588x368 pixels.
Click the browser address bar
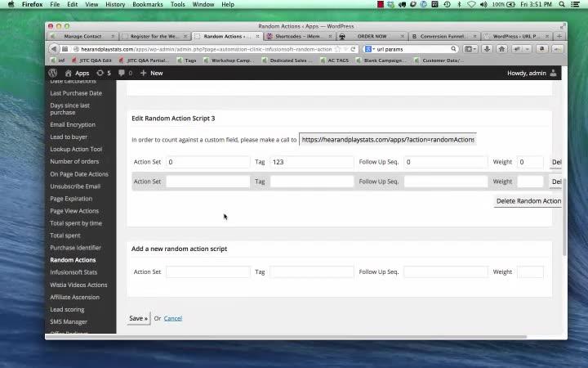tap(207, 49)
